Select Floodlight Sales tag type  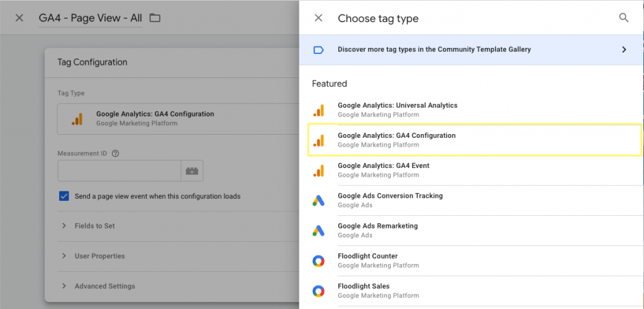point(364,291)
